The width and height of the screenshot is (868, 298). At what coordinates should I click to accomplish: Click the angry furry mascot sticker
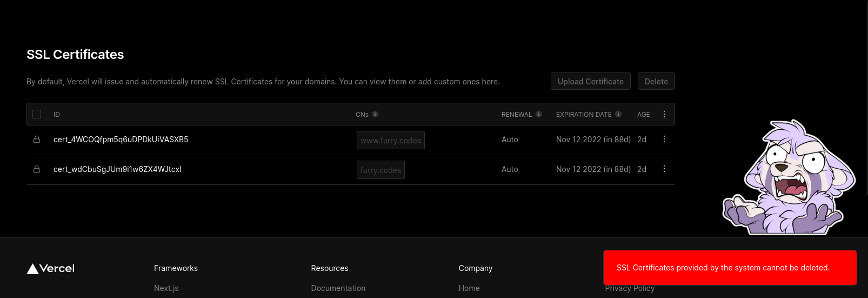(x=790, y=178)
